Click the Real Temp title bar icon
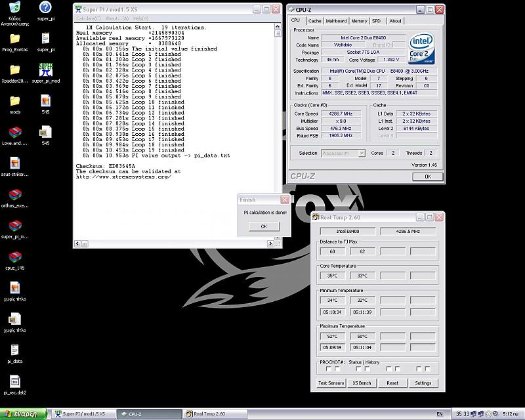Image resolution: width=525 pixels, height=420 pixels. coord(316,217)
